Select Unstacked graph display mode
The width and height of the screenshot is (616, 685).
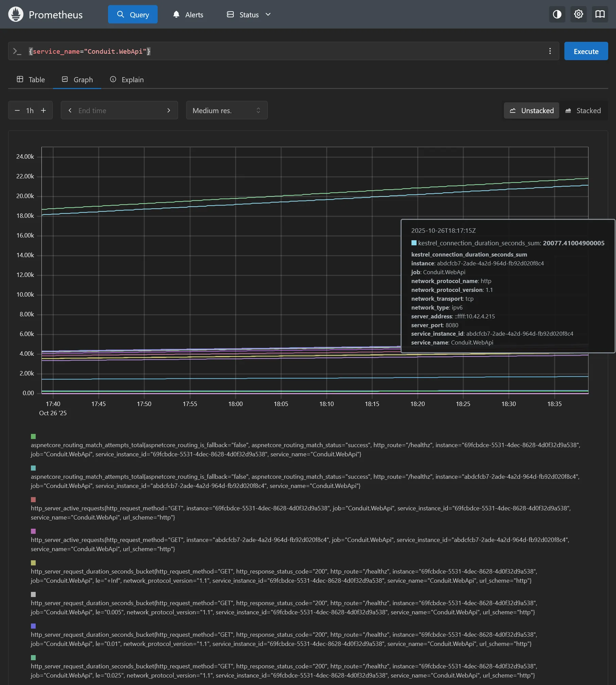click(x=531, y=111)
